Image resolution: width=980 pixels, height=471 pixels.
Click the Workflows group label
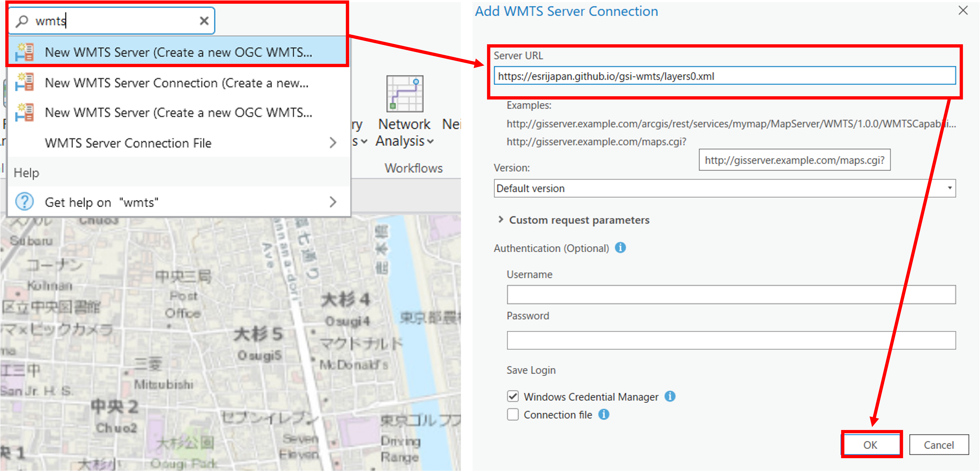(413, 168)
